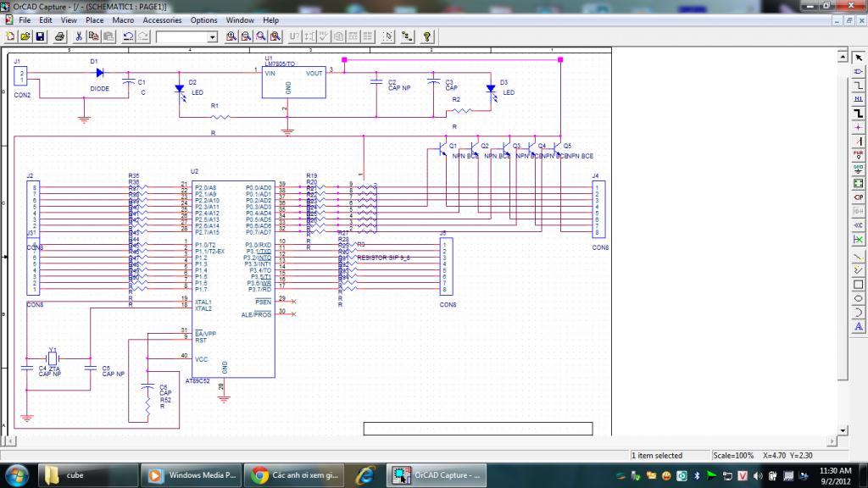Click the part name combo box field
Image resolution: width=868 pixels, height=488 pixels.
[x=181, y=37]
